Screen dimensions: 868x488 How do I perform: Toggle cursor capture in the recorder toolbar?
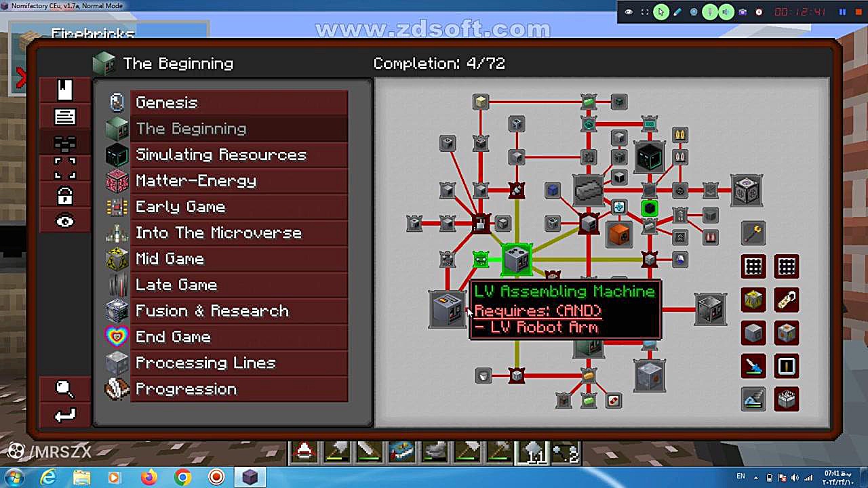click(660, 12)
